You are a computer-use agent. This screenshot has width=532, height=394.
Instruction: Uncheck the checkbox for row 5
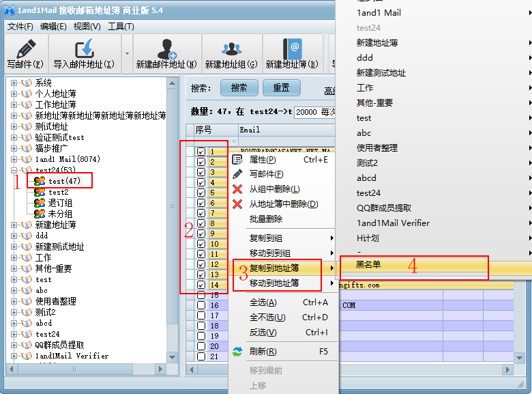pyautogui.click(x=201, y=193)
